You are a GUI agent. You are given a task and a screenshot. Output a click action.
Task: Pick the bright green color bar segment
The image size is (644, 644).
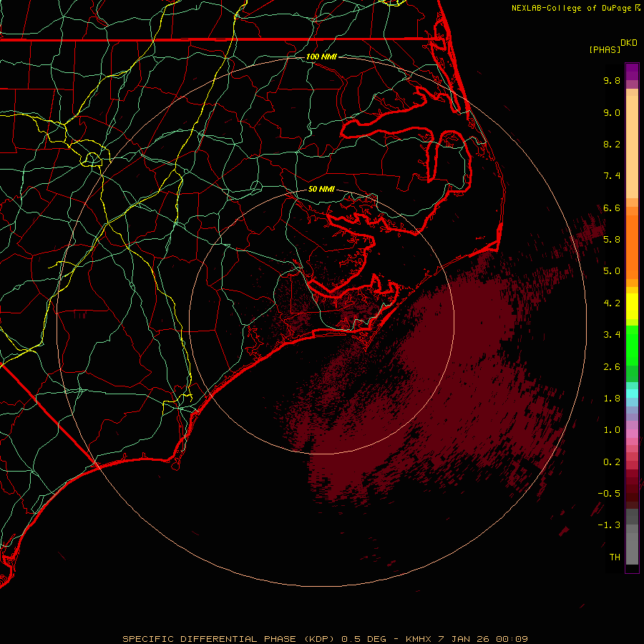click(632, 345)
